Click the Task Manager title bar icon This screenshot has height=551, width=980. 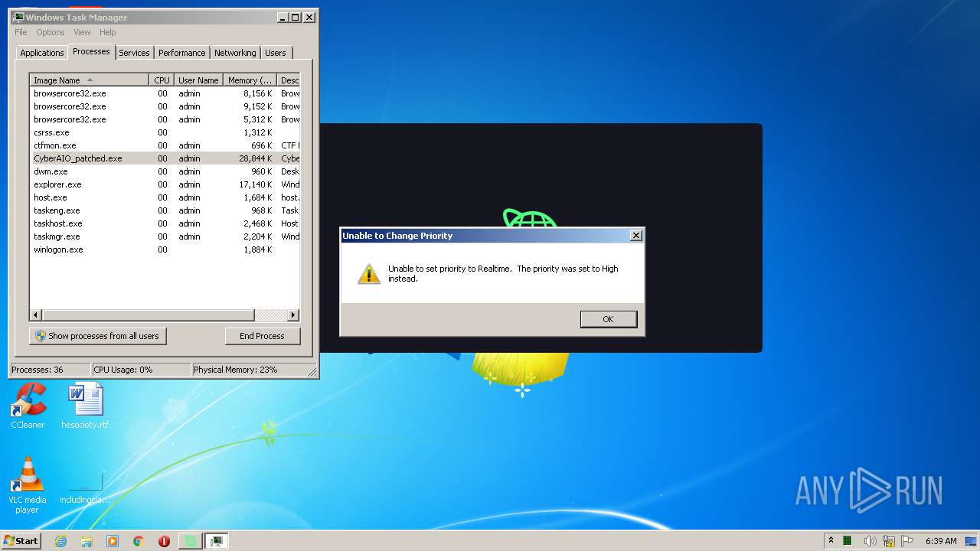(19, 17)
